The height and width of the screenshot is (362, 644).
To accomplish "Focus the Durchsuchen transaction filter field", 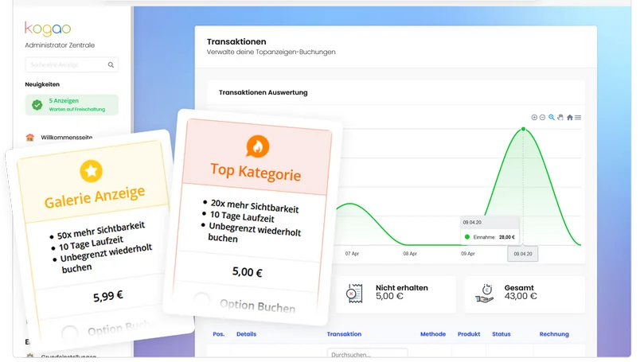I will (x=368, y=354).
